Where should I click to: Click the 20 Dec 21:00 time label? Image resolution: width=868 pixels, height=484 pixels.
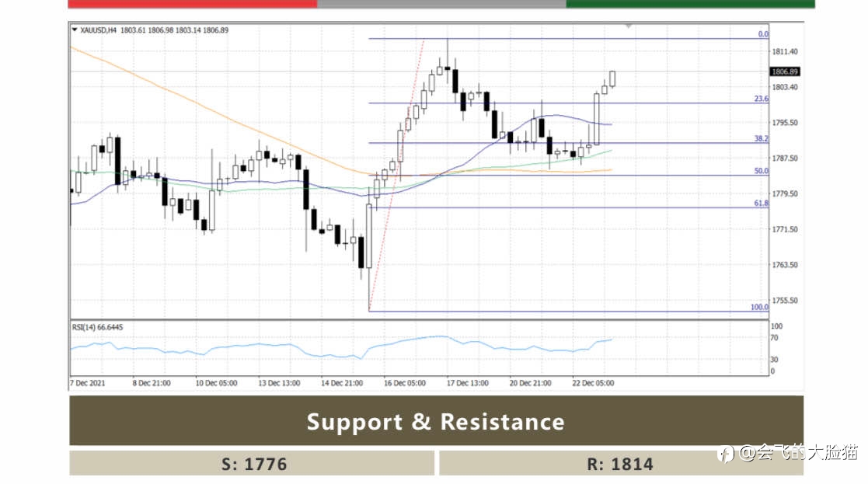click(x=530, y=383)
